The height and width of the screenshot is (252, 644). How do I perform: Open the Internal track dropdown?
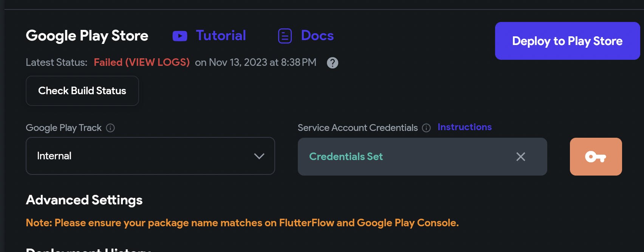(x=150, y=156)
